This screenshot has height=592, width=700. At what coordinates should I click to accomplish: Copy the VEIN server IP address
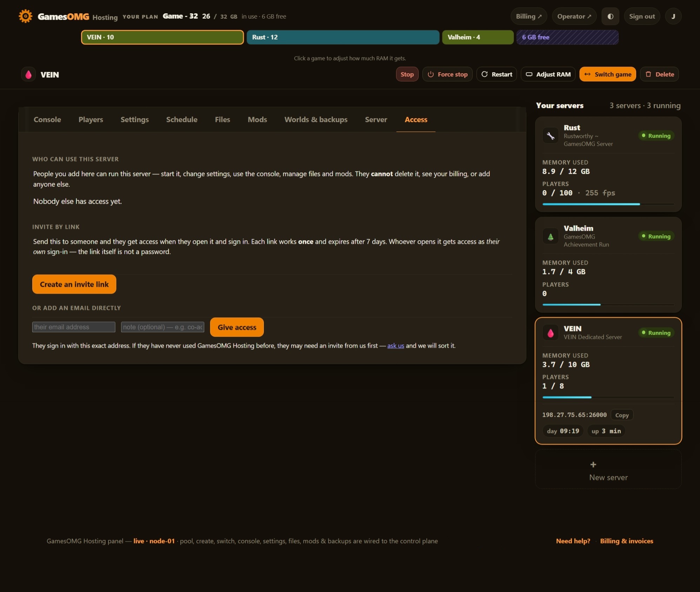coord(622,415)
